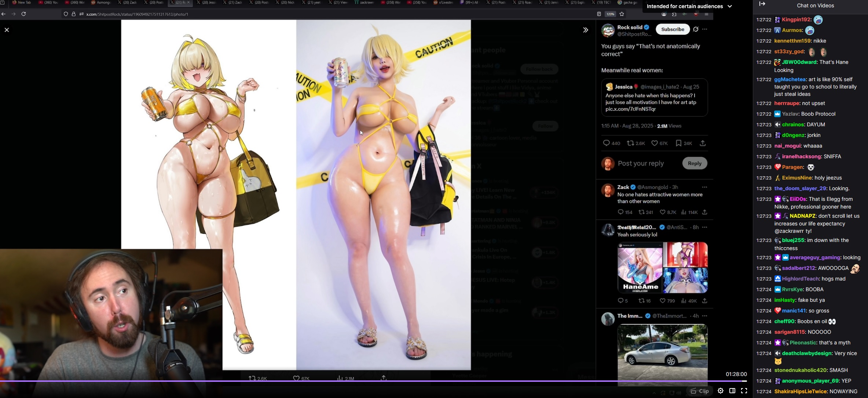Screen dimensions: 868x398
Task: Toggle the Grok icon beside Subscribe
Action: pos(696,29)
